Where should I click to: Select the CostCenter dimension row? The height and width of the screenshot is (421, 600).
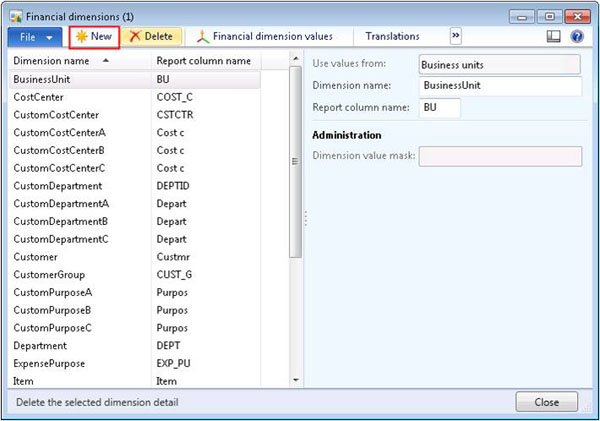click(40, 96)
